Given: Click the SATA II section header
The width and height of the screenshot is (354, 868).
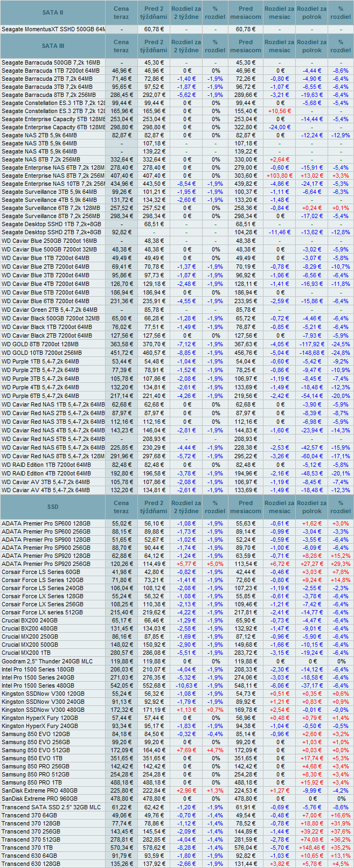Looking at the screenshot, I should (53, 12).
